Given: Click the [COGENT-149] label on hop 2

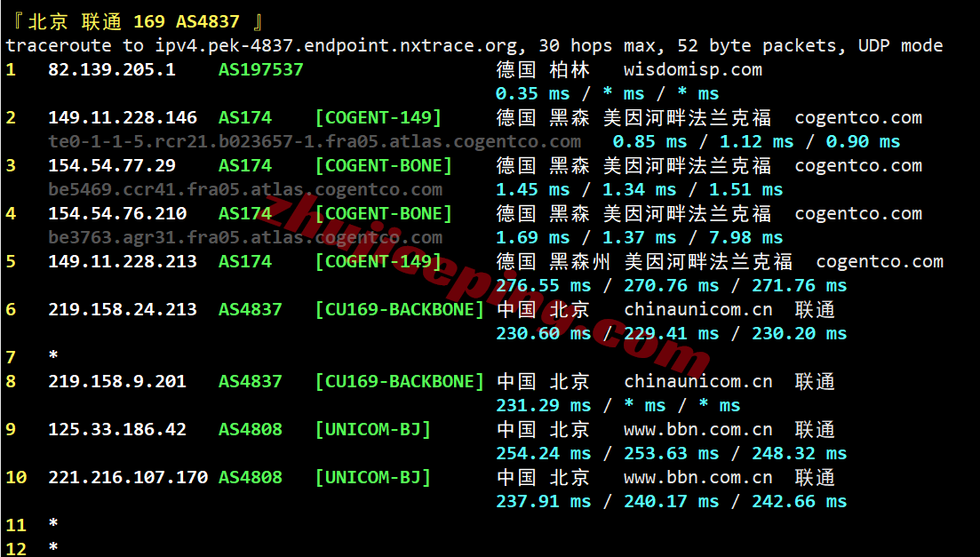Looking at the screenshot, I should pyautogui.click(x=378, y=117).
